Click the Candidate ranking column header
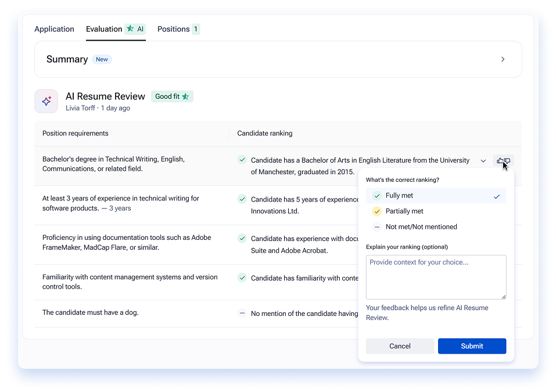This screenshot has height=392, width=556. pos(265,133)
